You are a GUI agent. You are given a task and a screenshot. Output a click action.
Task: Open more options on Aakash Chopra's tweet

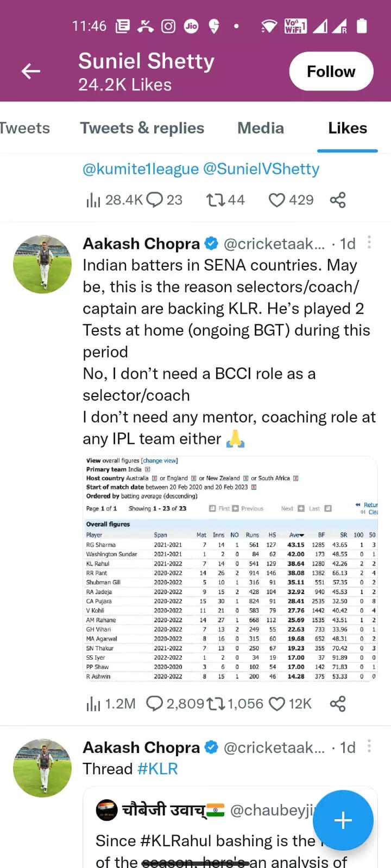tap(369, 242)
